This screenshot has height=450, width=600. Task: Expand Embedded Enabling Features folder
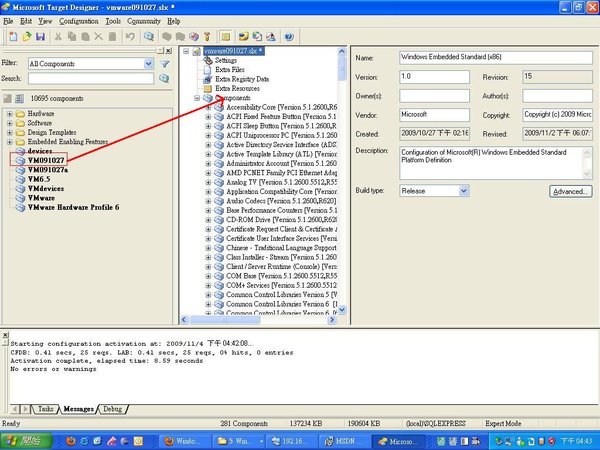tap(10, 142)
